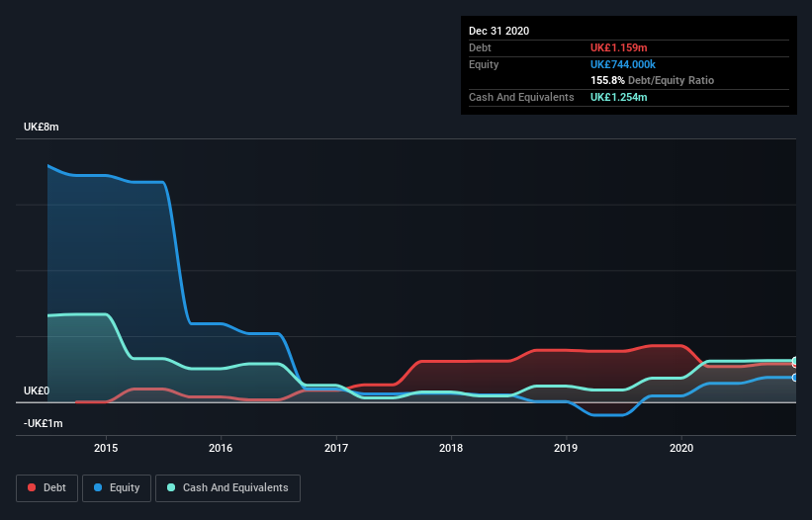
Task: Click the 155.8% Debt/Equity Ratio text
Action: [653, 80]
